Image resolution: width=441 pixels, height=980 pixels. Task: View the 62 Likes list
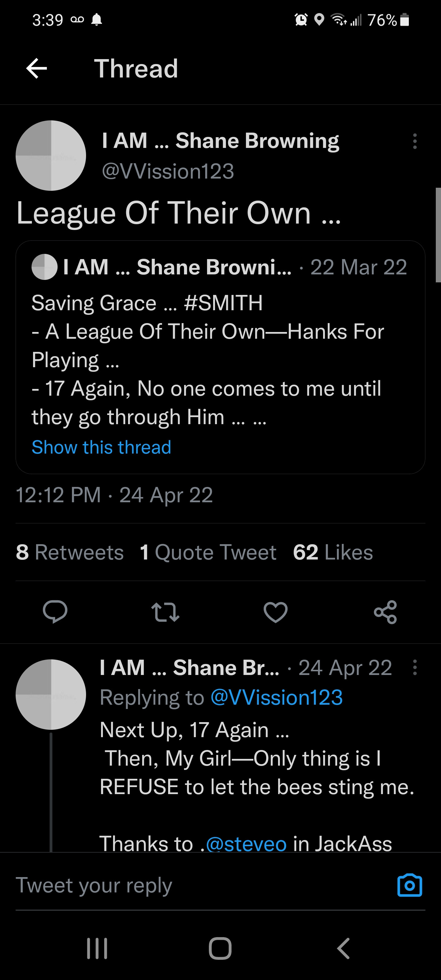tap(333, 552)
